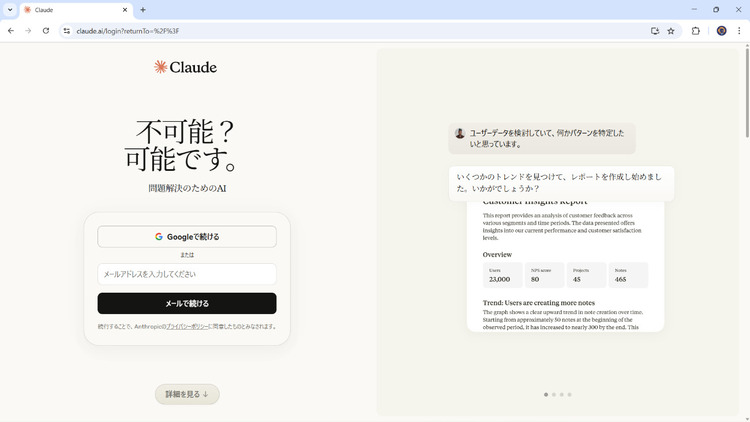Select the Claude browser tab
This screenshot has width=750, height=422.
tap(70, 10)
